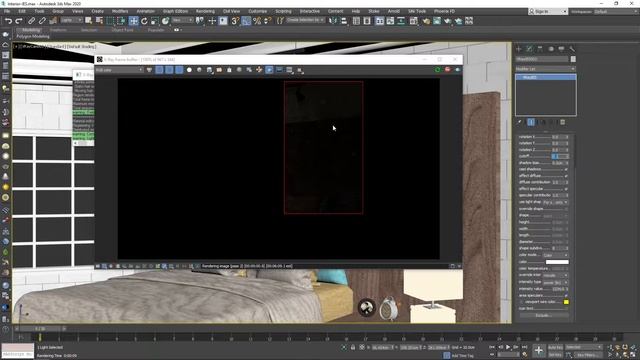Screen dimensions: 640x360
Task: Stop rendering in the V-Ray frame buffer
Action: pos(448,70)
